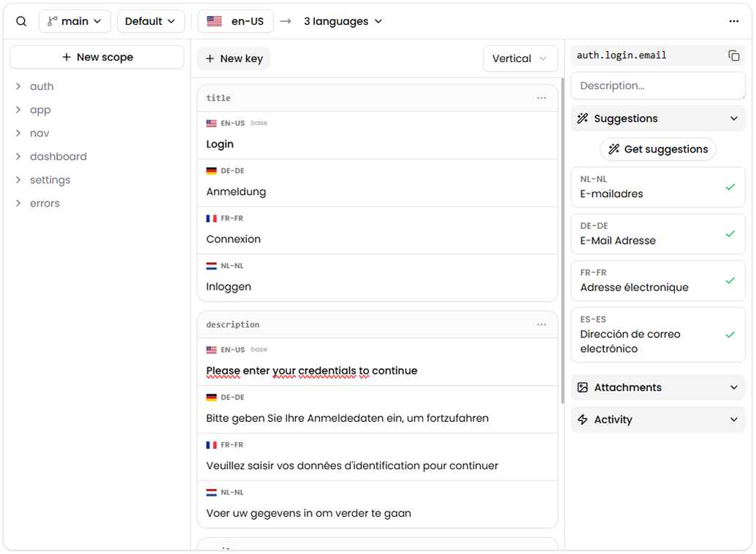This screenshot has width=756, height=554.
Task: Accept the ES-ES suggestion checkmark
Action: point(730,334)
